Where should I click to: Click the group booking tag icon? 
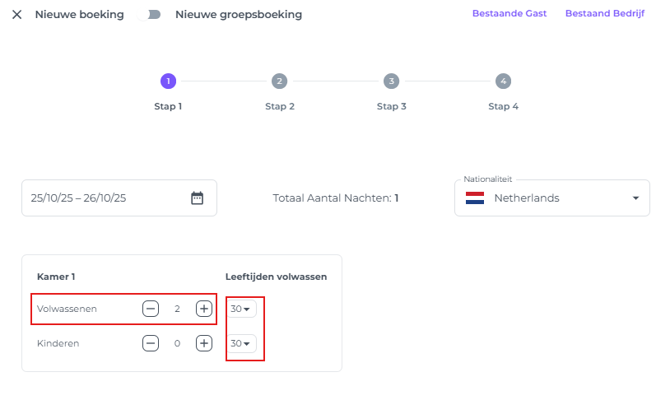tap(153, 15)
